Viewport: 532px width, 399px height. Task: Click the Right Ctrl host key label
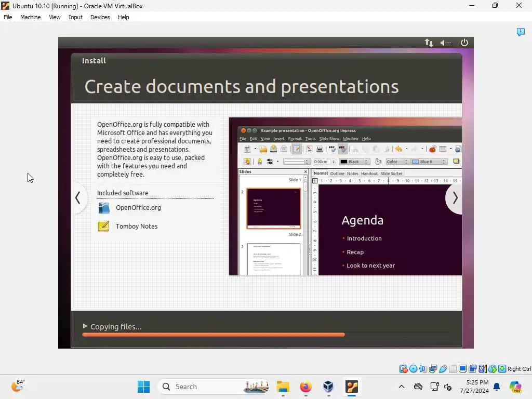519,369
